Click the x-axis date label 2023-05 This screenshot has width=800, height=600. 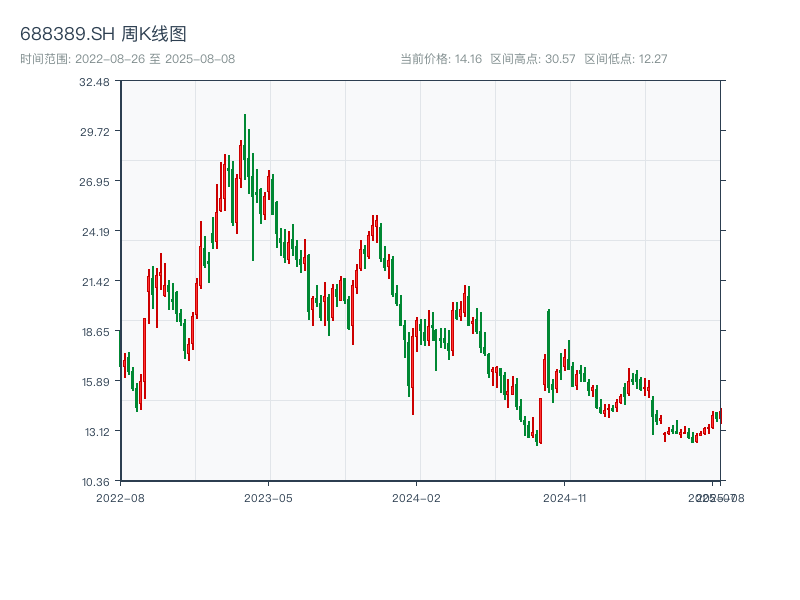coord(268,498)
